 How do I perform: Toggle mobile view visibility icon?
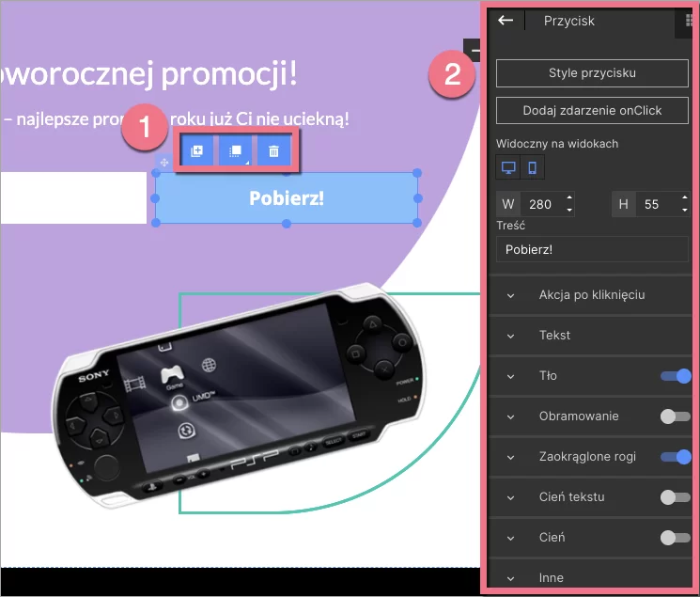532,168
